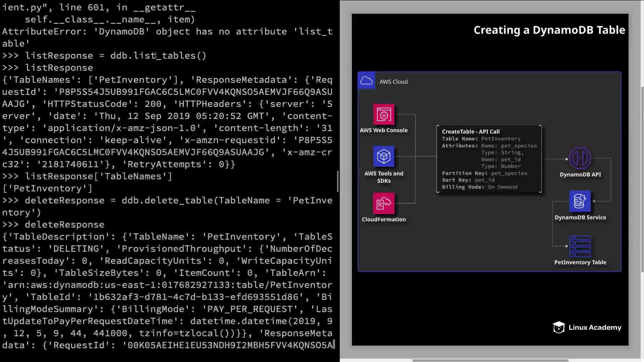Click the DynamoDB Service icon

pyautogui.click(x=580, y=201)
